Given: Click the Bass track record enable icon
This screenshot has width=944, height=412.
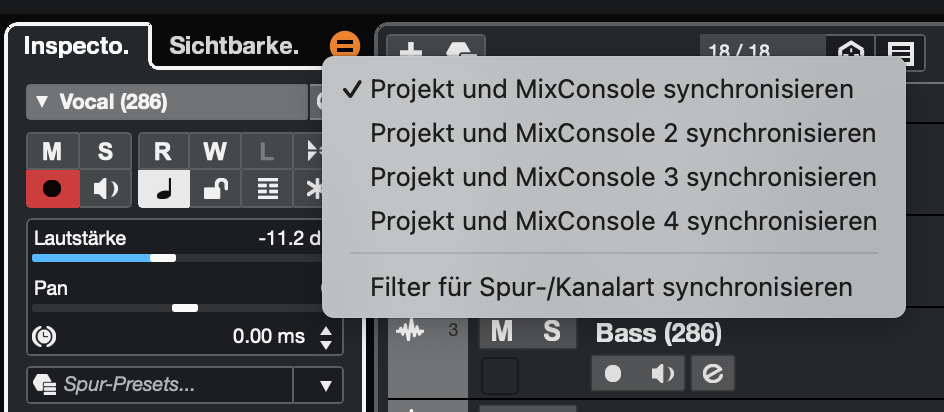Looking at the screenshot, I should click(x=613, y=374).
